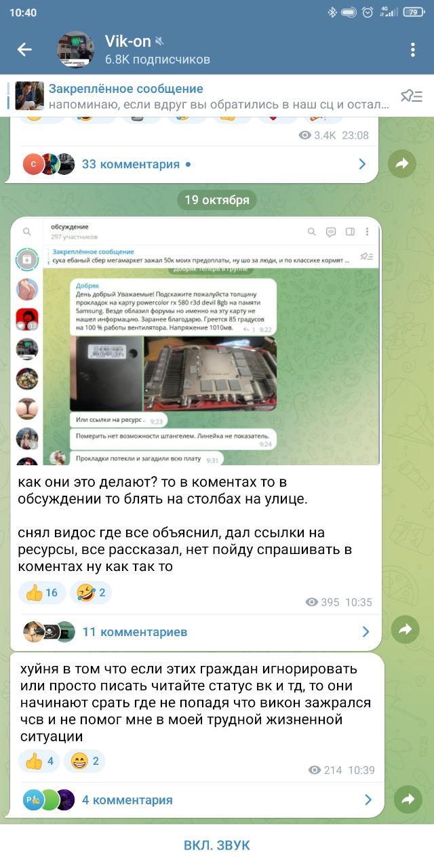This screenshot has width=434, height=868.
Task: Toggle the grinning reaction on the last post
Action: (x=85, y=762)
